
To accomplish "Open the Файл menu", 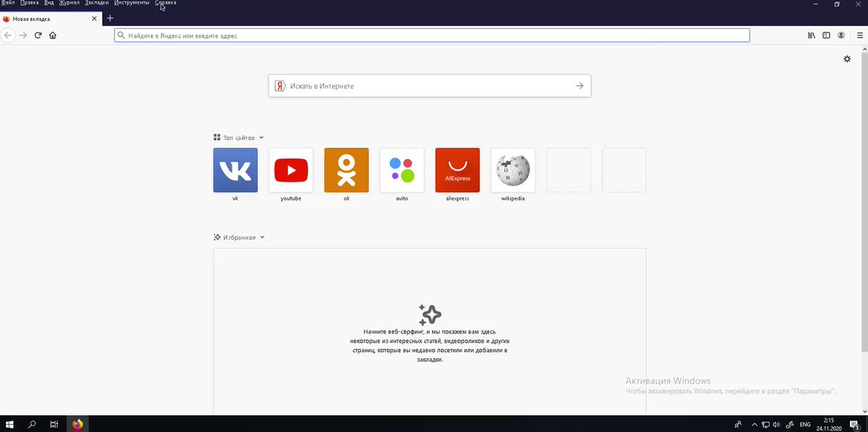I will point(8,3).
